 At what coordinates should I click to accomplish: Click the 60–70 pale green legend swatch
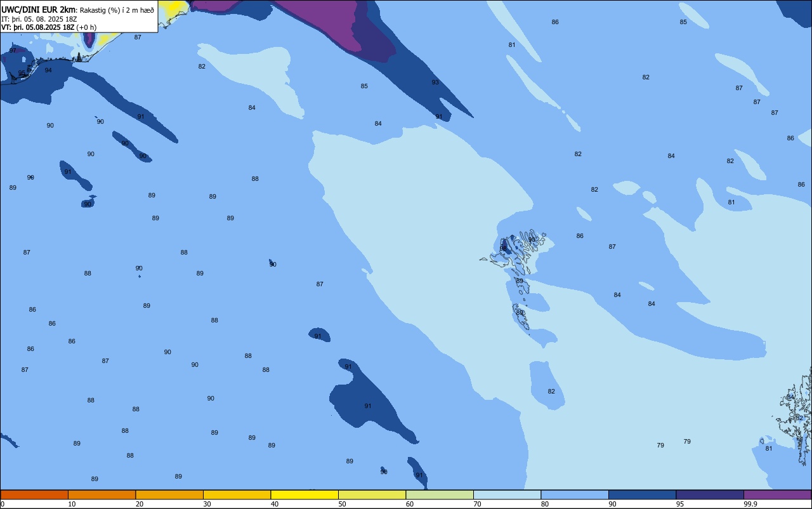[440, 494]
